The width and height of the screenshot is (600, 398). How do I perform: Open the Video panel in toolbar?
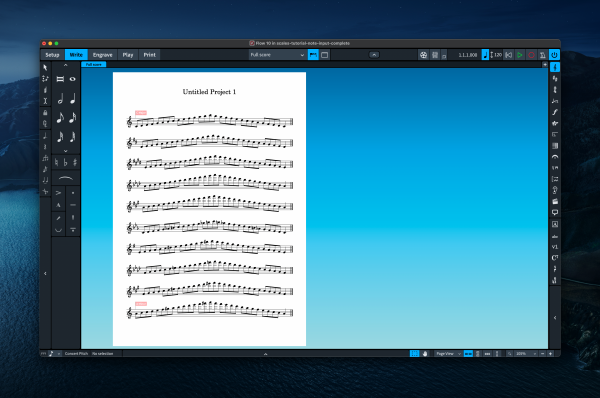[423, 55]
